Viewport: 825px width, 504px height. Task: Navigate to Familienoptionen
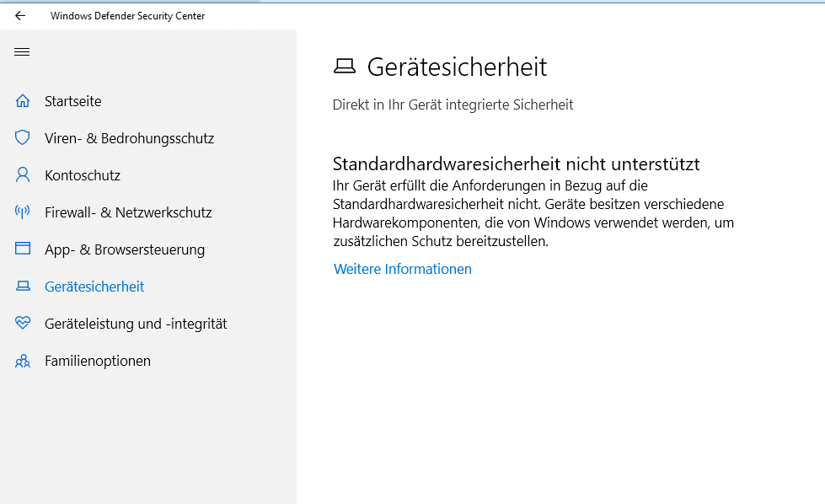[98, 361]
